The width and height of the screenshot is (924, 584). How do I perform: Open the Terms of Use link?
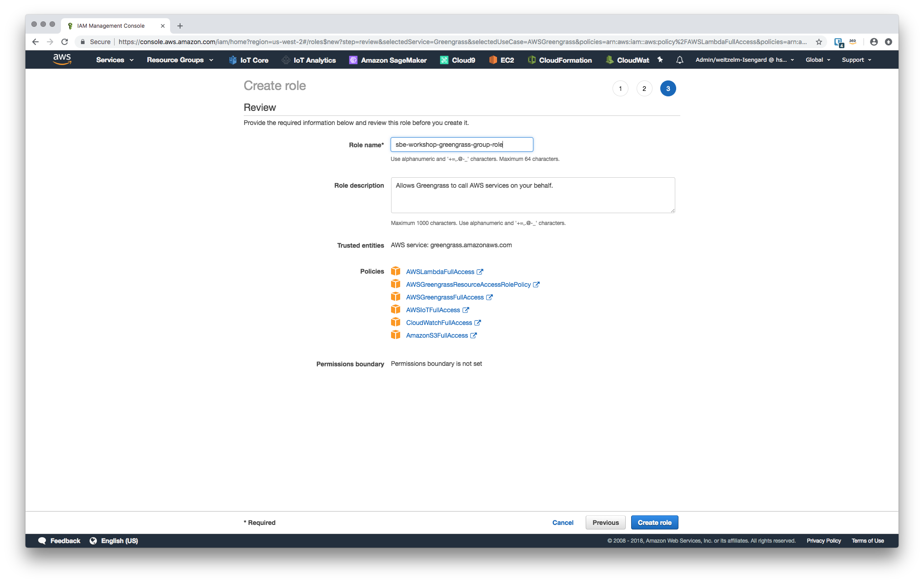point(868,541)
